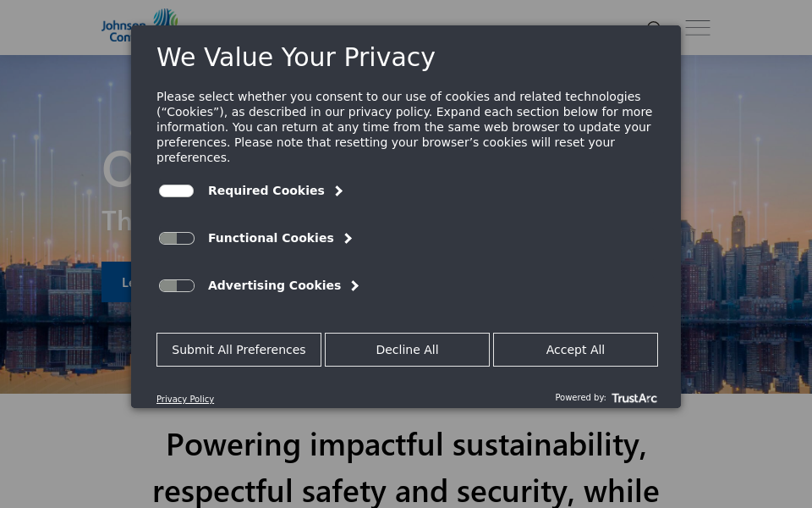Open the hamburger navigation menu

click(x=697, y=27)
